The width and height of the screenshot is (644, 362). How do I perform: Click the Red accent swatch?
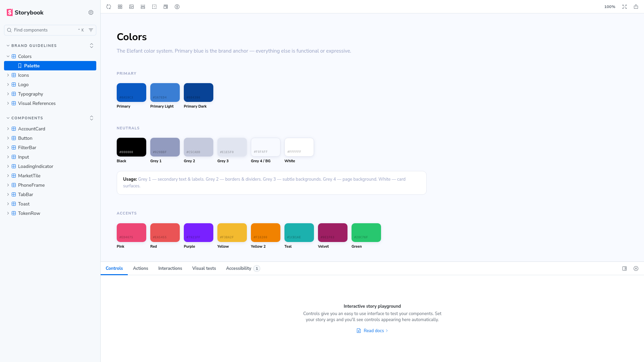(165, 233)
